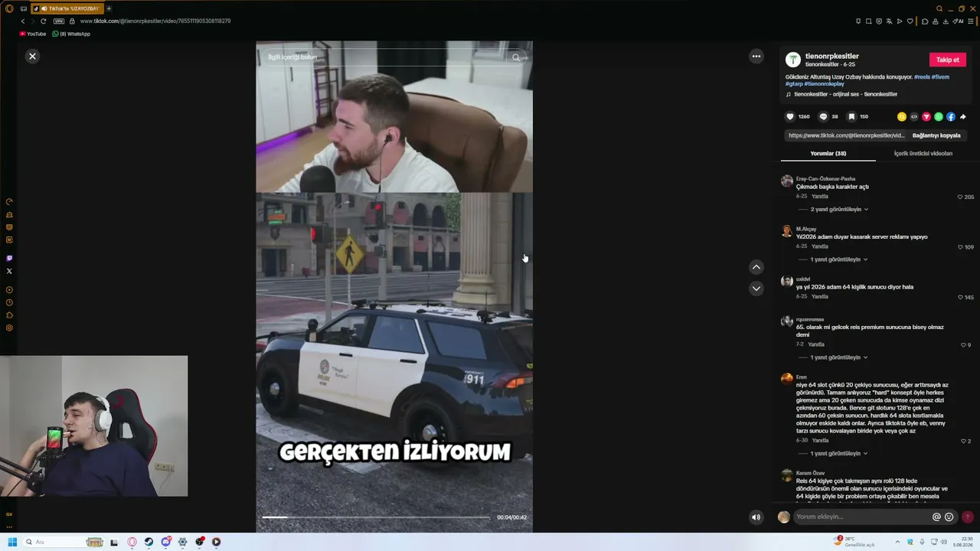Image resolution: width=980 pixels, height=551 pixels.
Task: Click the post comment arrow button
Action: [x=968, y=517]
